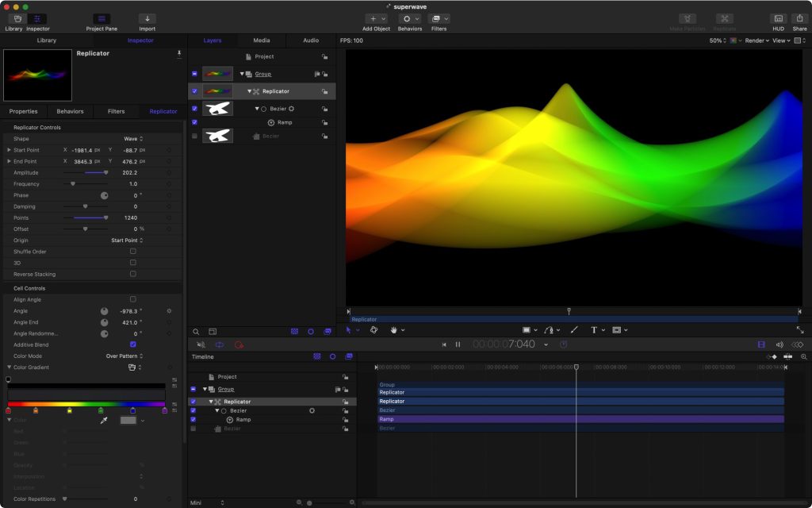The image size is (812, 508).
Task: Enable the Shuffle Order checkbox
Action: [x=132, y=252]
